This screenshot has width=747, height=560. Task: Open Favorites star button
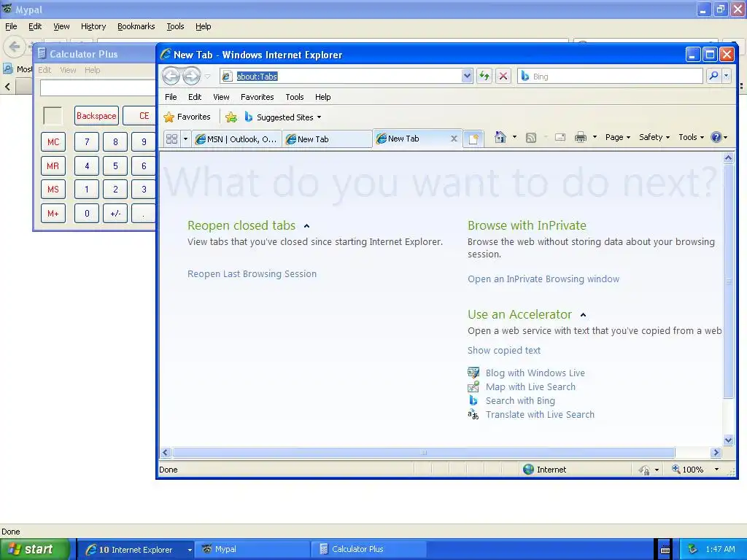187,117
